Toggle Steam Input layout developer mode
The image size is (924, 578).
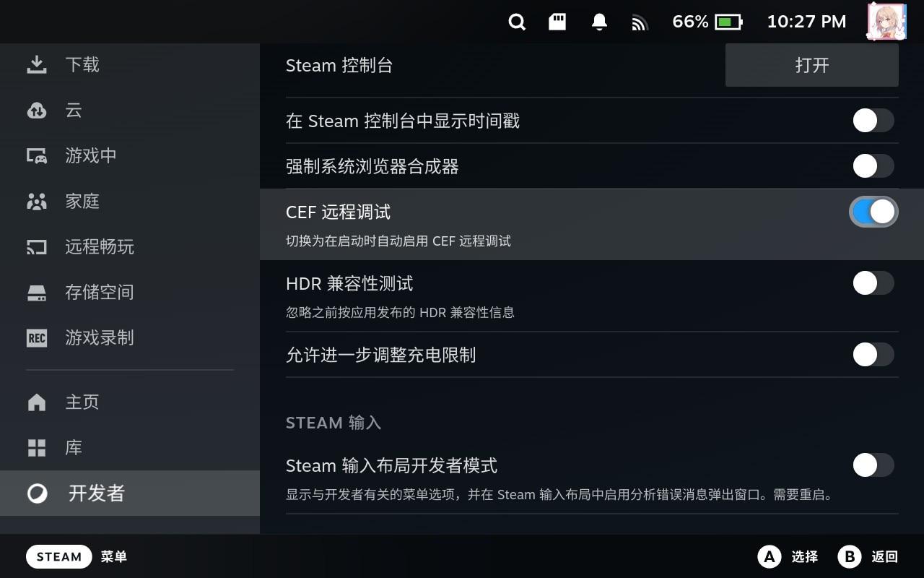tap(873, 465)
